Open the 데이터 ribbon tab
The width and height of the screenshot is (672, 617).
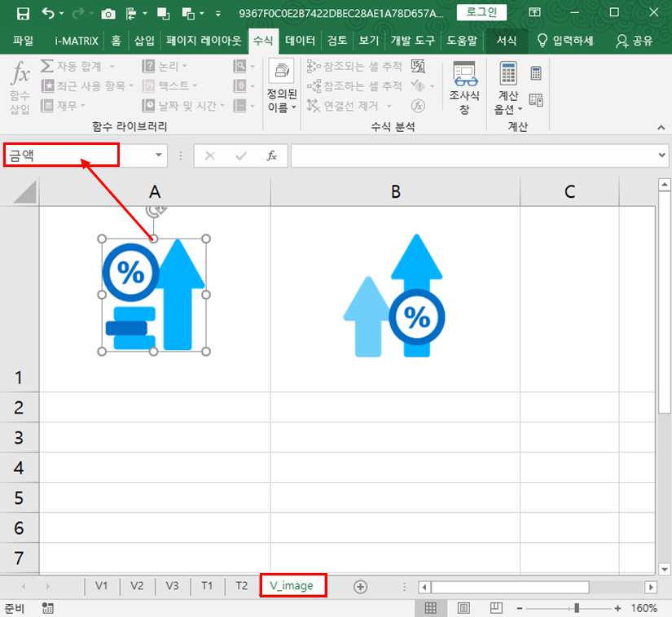pyautogui.click(x=300, y=40)
